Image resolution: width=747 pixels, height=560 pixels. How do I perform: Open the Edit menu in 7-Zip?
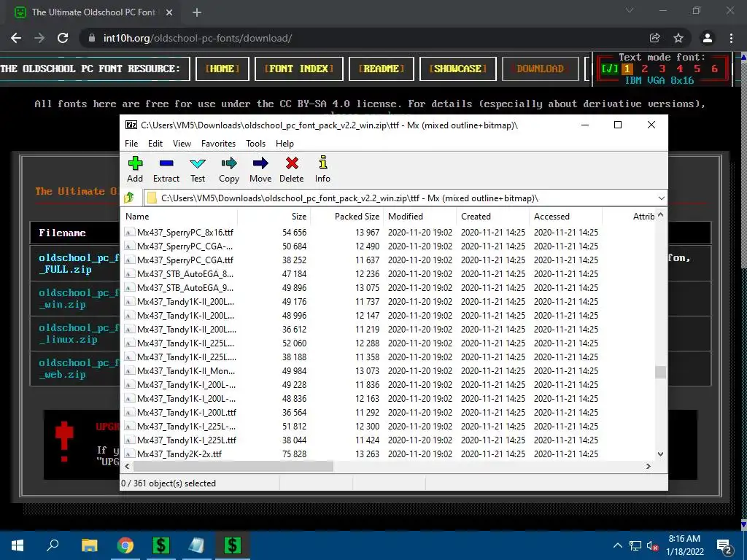(155, 144)
